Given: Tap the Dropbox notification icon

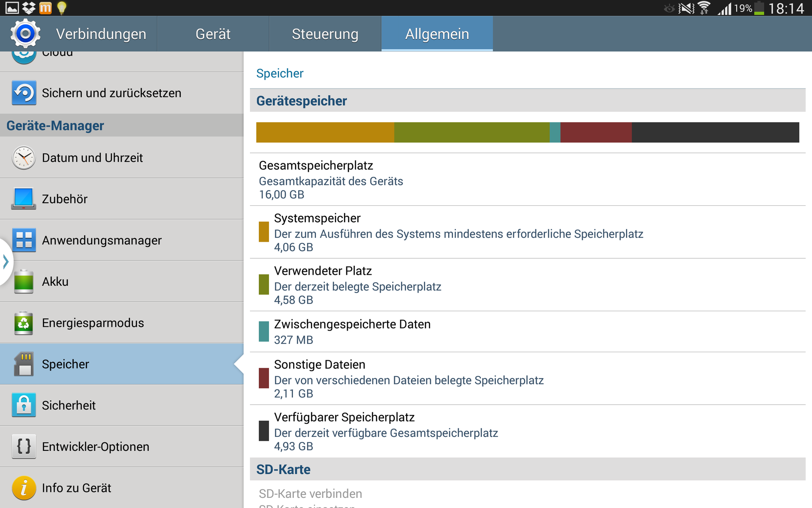Looking at the screenshot, I should tap(28, 8).
